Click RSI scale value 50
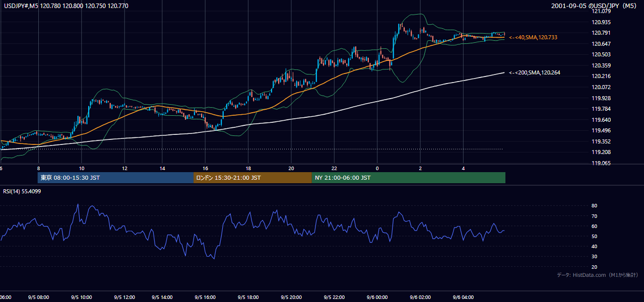The image size is (644, 302). 595,236
